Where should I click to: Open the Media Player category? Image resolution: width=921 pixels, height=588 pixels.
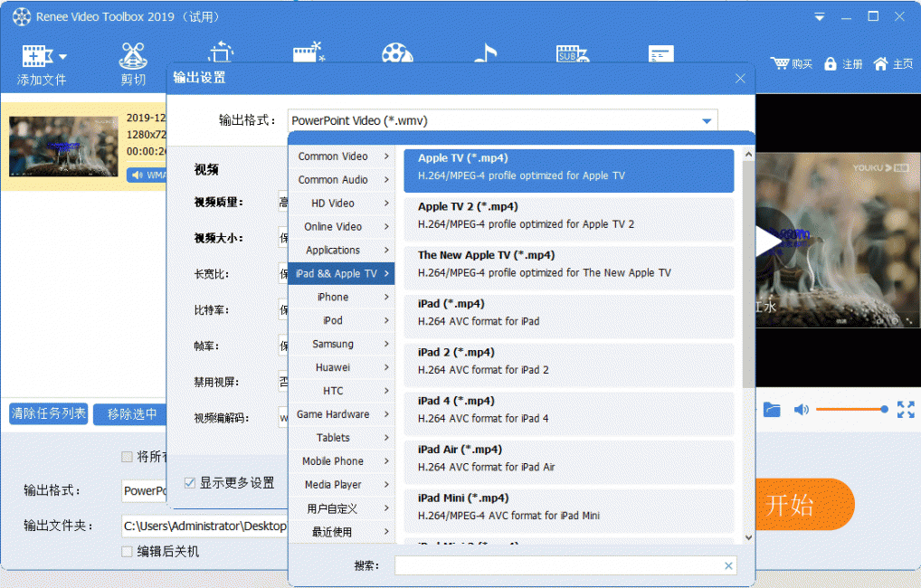(x=341, y=485)
